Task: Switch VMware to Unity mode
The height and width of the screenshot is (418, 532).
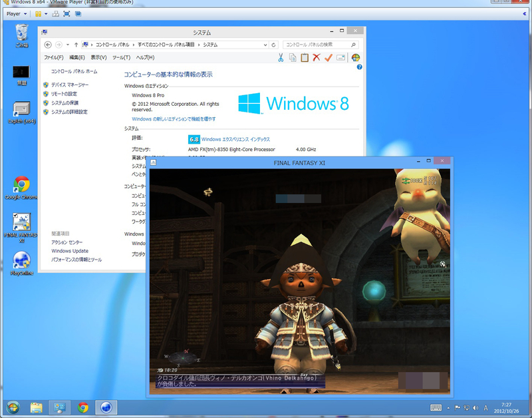Action: pyautogui.click(x=78, y=14)
